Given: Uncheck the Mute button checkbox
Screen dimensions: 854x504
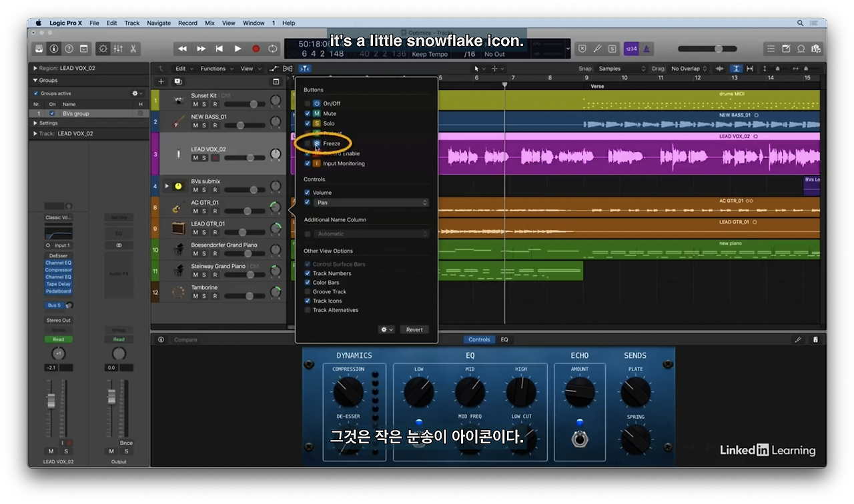Looking at the screenshot, I should [x=308, y=113].
